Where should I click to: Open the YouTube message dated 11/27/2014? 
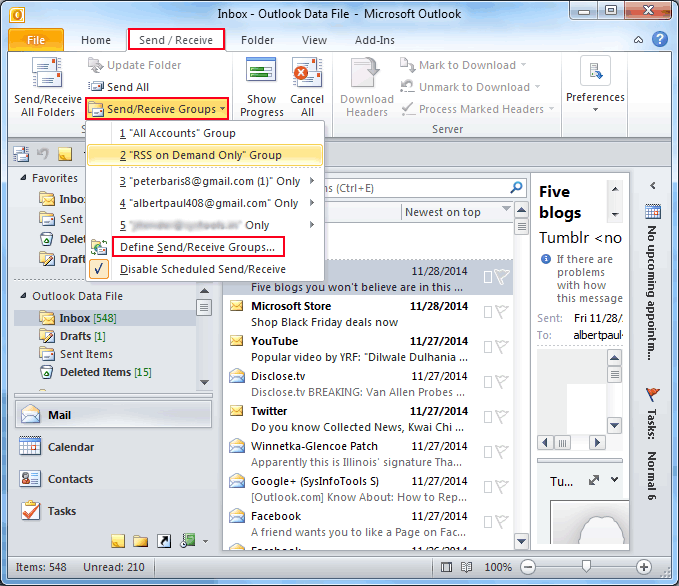coord(368,349)
